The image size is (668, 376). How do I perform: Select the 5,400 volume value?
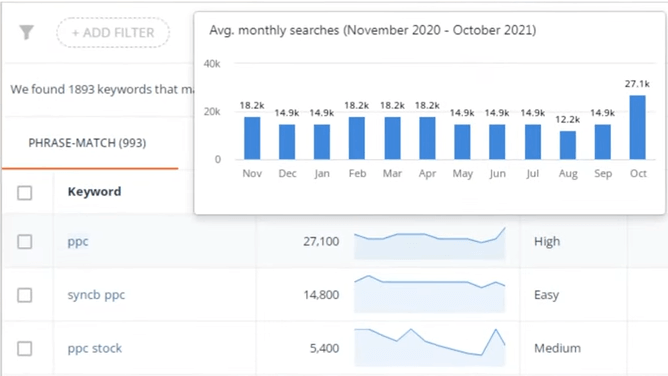324,348
